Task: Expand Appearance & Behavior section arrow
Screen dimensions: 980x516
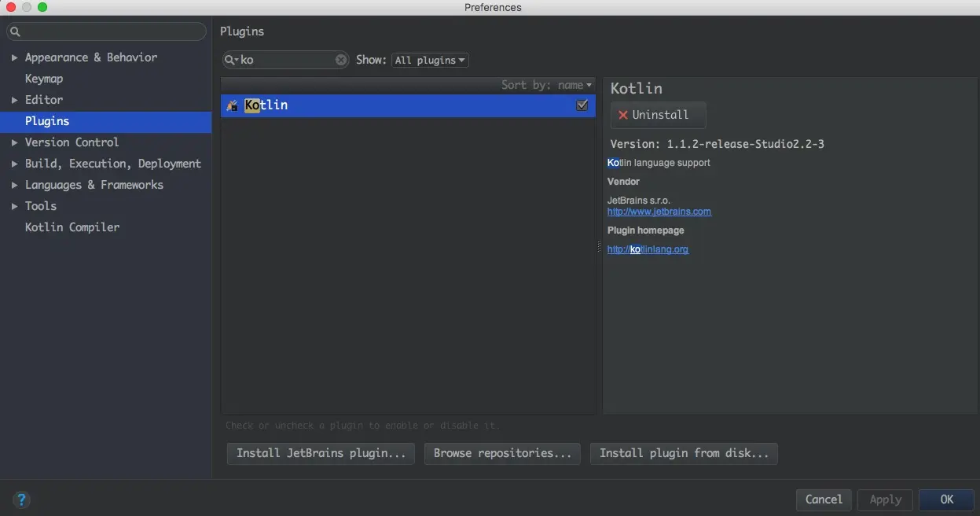Action: (x=14, y=57)
